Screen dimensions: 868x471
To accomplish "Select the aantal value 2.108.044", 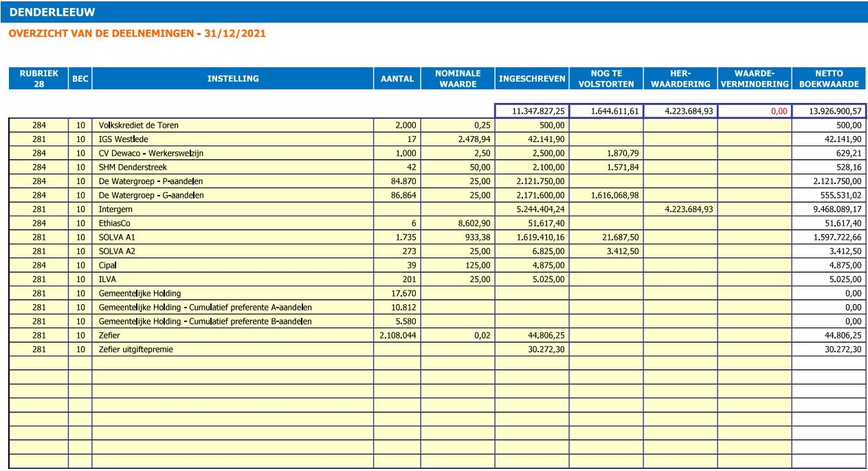I will coord(397,335).
